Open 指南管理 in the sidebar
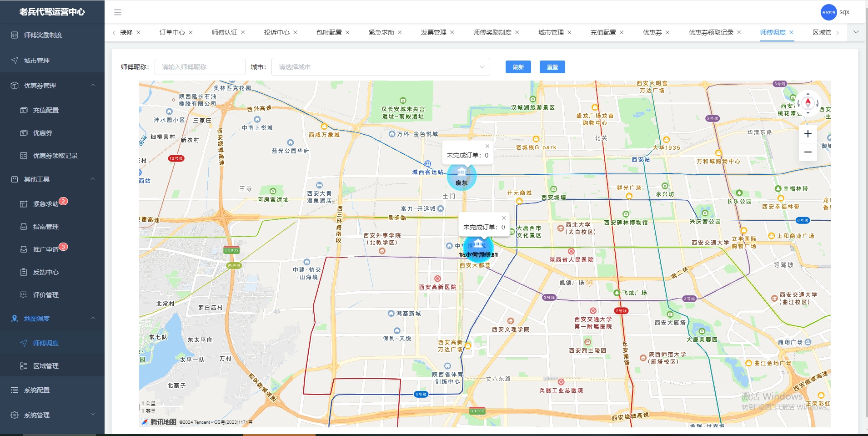Viewport: 868px width, 436px height. pyautogui.click(x=52, y=227)
